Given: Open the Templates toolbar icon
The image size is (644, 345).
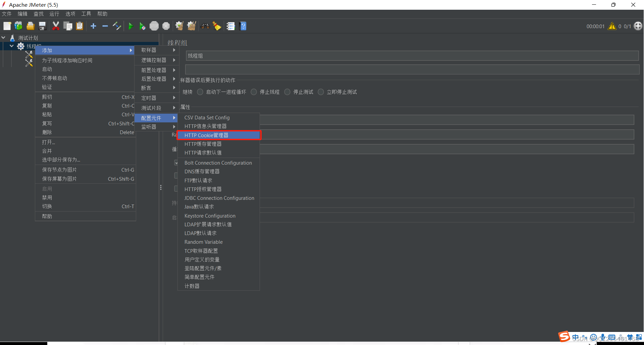Looking at the screenshot, I should 18,26.
